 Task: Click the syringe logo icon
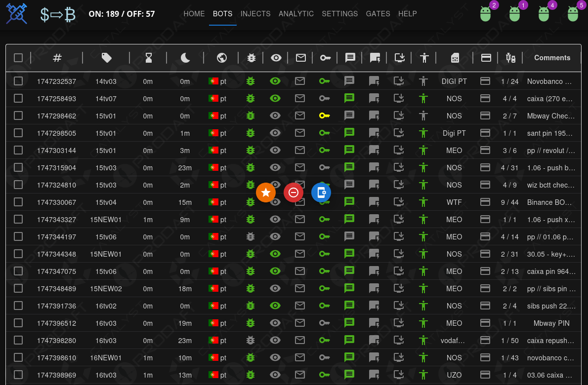click(x=17, y=13)
